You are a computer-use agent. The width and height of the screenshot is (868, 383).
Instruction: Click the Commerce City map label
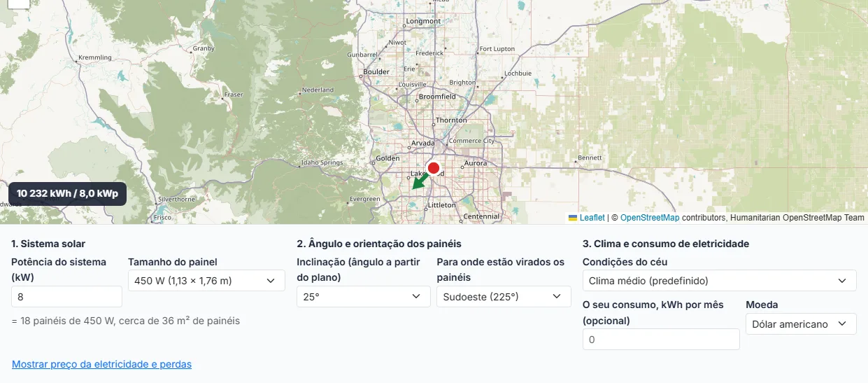[471, 141]
